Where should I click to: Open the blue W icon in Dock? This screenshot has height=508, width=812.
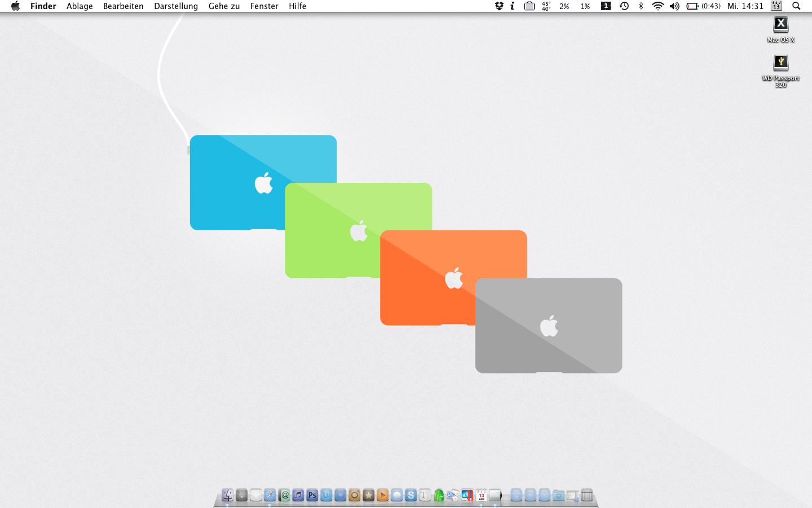point(326,495)
